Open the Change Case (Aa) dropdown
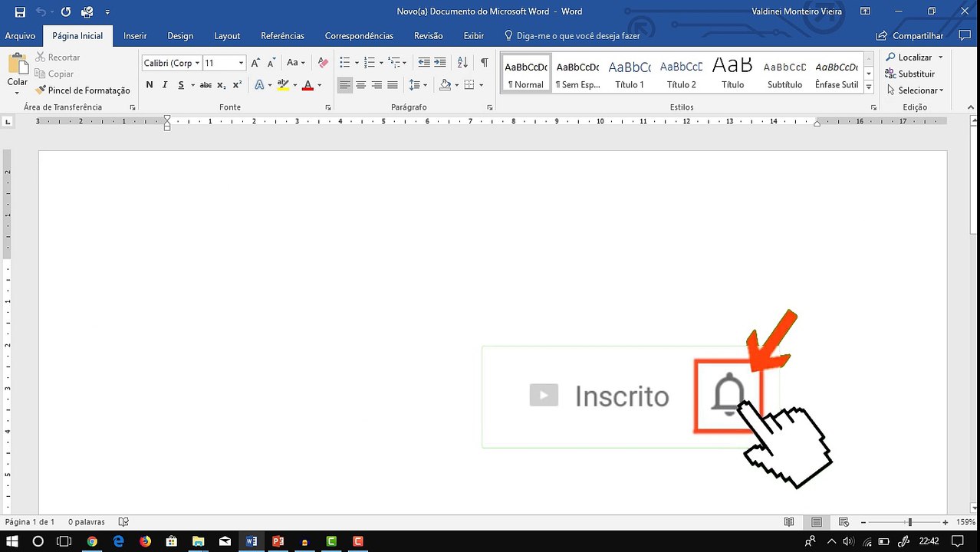The height and width of the screenshot is (552, 980). click(295, 63)
